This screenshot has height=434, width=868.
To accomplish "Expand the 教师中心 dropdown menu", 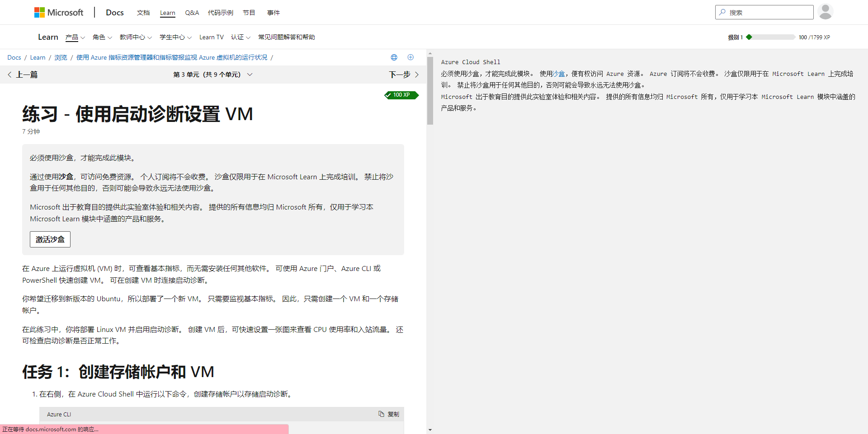I will 136,37.
